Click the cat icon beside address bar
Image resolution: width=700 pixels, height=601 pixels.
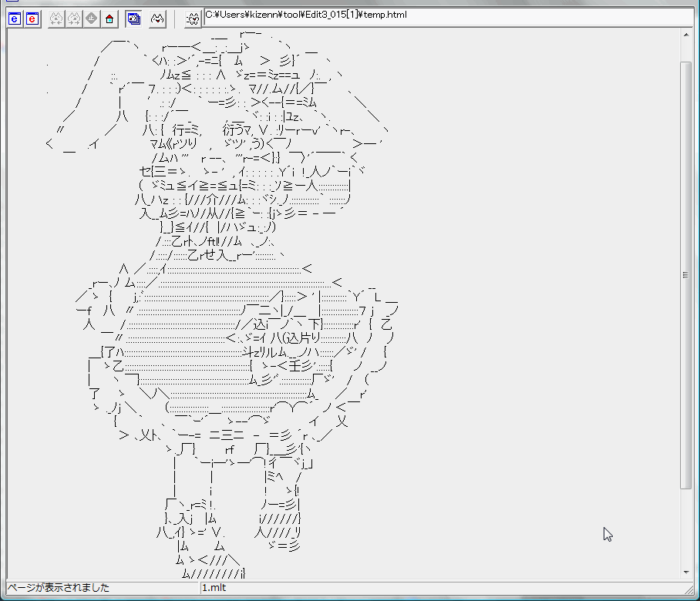coord(193,19)
